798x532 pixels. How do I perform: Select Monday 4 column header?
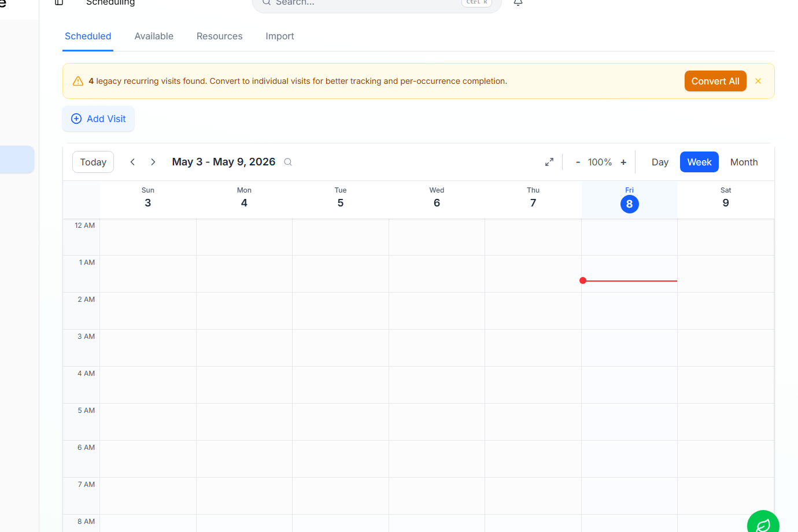[x=244, y=198]
